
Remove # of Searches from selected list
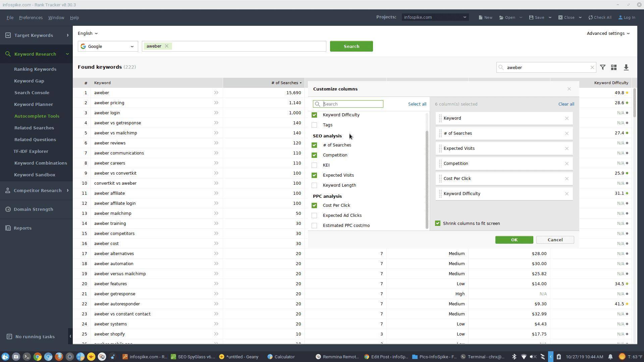pyautogui.click(x=567, y=133)
